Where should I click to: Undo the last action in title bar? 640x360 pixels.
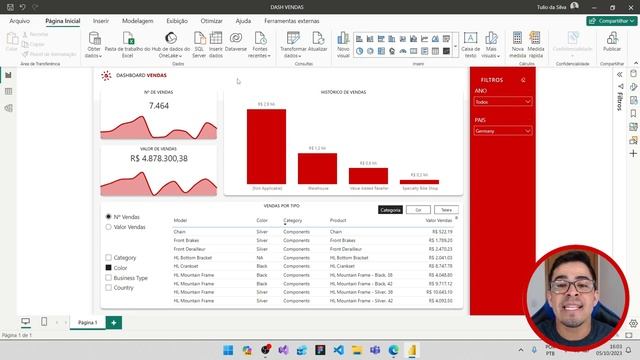(x=22, y=7)
